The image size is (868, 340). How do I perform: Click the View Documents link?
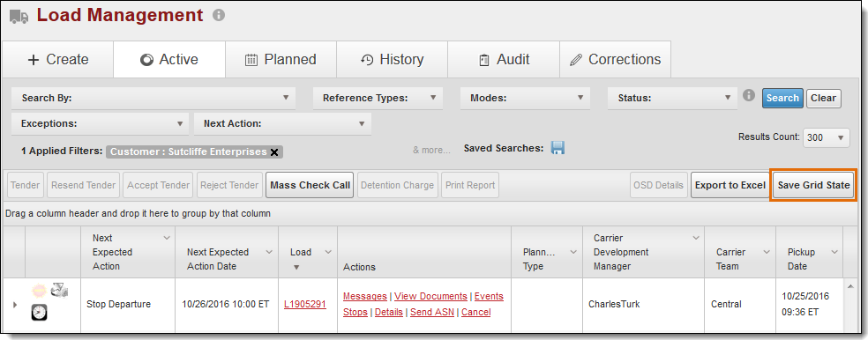pyautogui.click(x=430, y=296)
